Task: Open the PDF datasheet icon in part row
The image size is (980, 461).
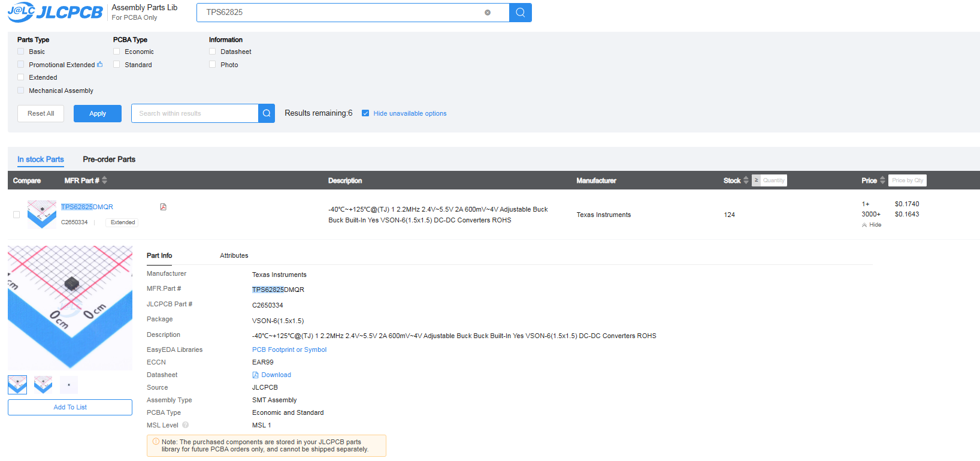Action: point(163,207)
